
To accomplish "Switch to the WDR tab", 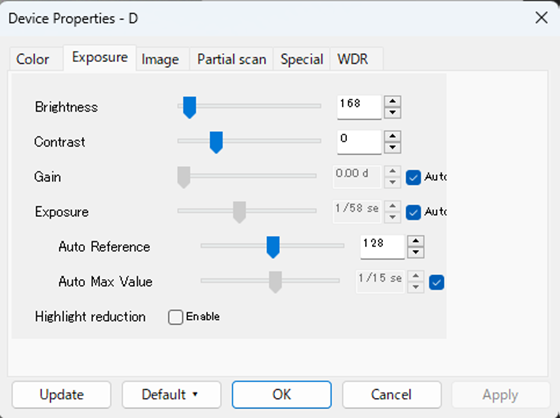I will click(352, 59).
